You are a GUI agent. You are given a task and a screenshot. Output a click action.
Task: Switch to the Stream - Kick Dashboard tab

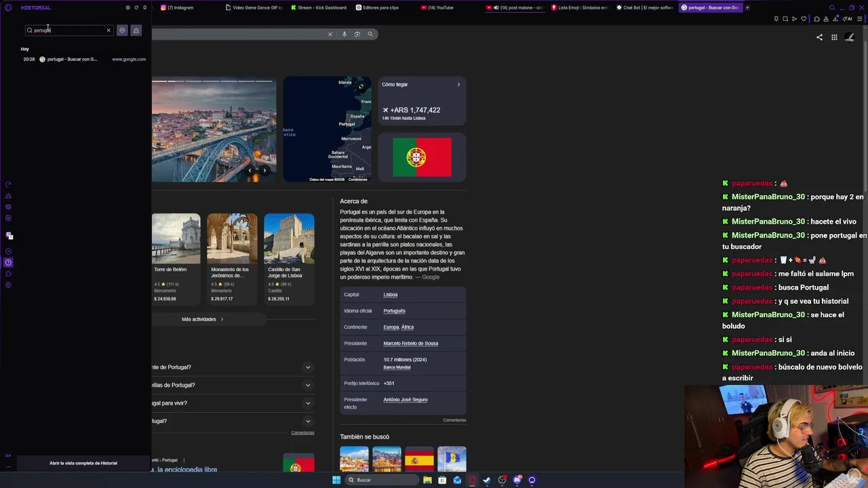(x=319, y=7)
